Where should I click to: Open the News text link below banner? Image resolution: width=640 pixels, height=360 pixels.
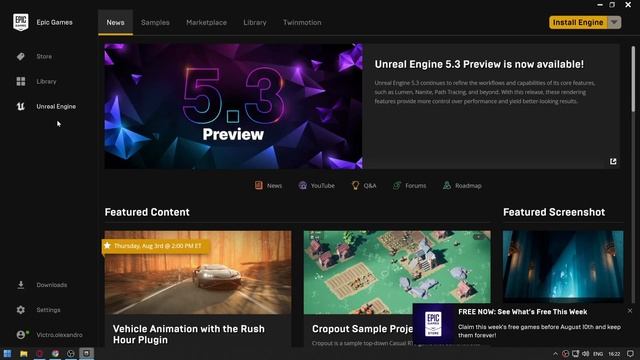click(x=274, y=186)
